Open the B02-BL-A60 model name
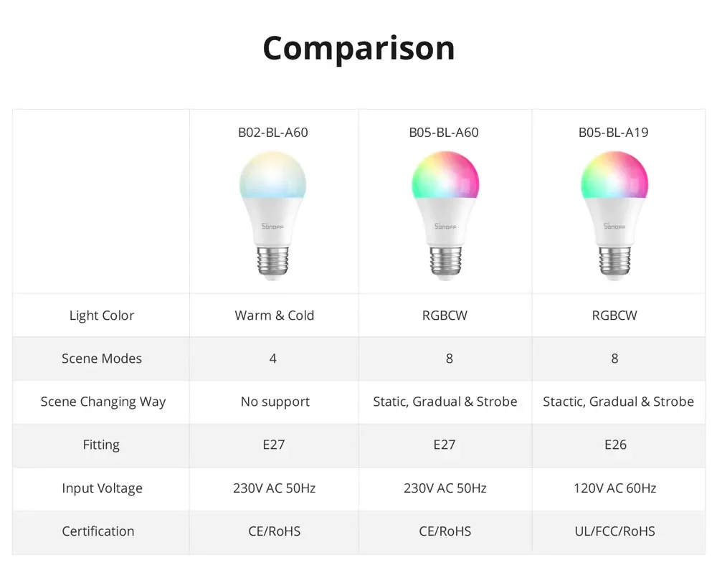Image resolution: width=717 pixels, height=588 pixels. pyautogui.click(x=273, y=133)
